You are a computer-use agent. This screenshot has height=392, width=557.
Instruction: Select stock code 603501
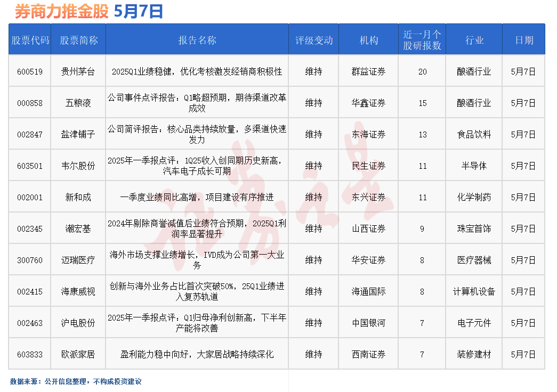coord(30,166)
